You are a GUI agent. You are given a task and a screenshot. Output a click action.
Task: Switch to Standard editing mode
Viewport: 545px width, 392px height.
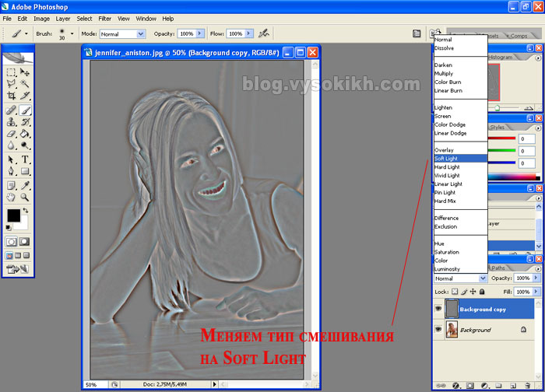(x=11, y=242)
